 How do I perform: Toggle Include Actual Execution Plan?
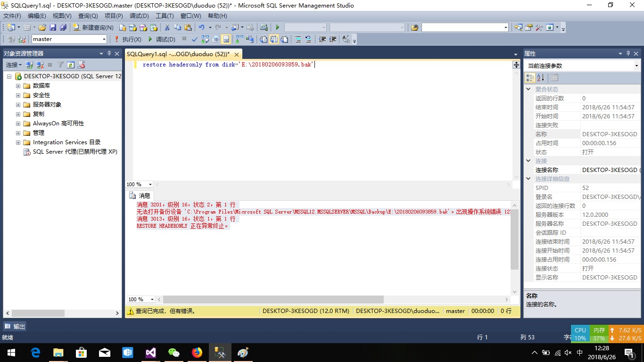pos(239,39)
